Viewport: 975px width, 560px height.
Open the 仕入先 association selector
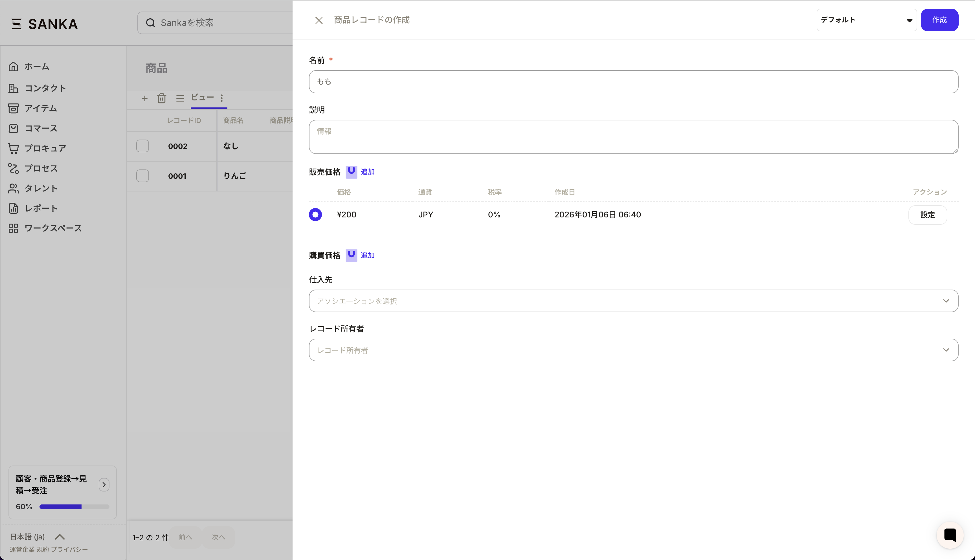[633, 301]
